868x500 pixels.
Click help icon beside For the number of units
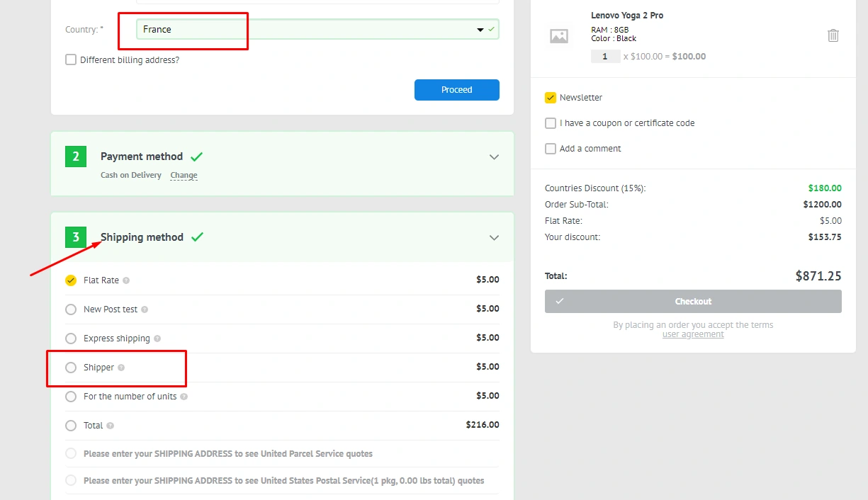click(184, 397)
